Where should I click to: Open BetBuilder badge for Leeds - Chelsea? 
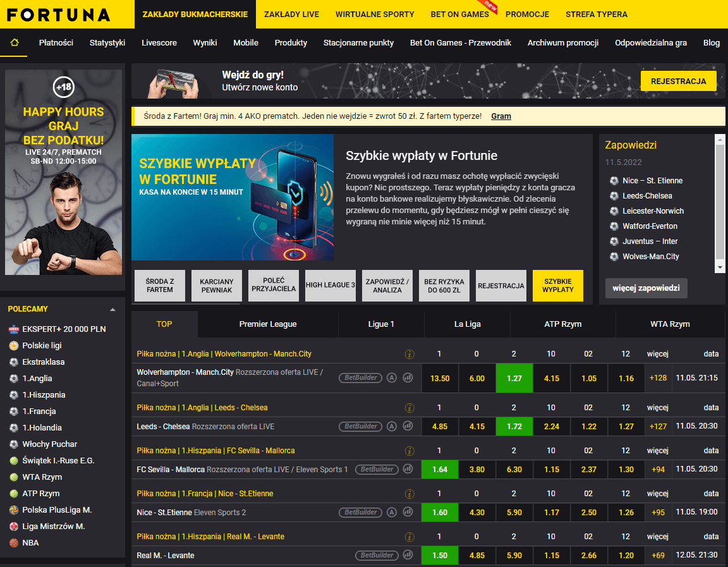tap(360, 426)
